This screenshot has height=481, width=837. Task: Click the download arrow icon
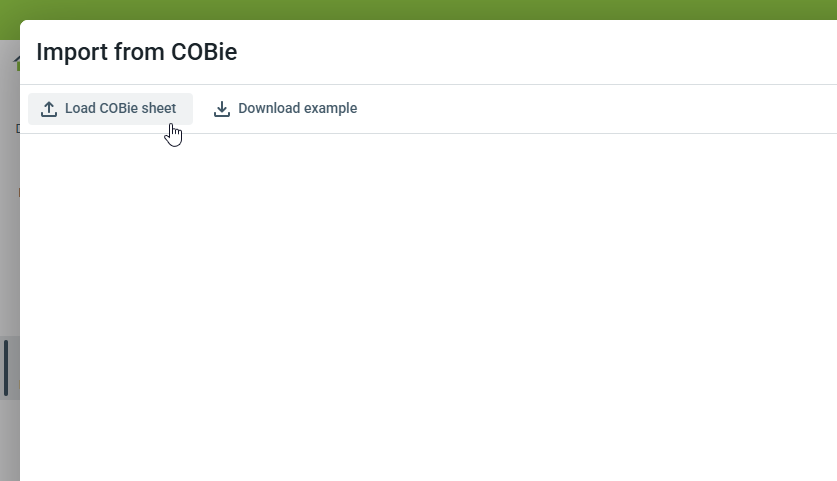pos(222,106)
